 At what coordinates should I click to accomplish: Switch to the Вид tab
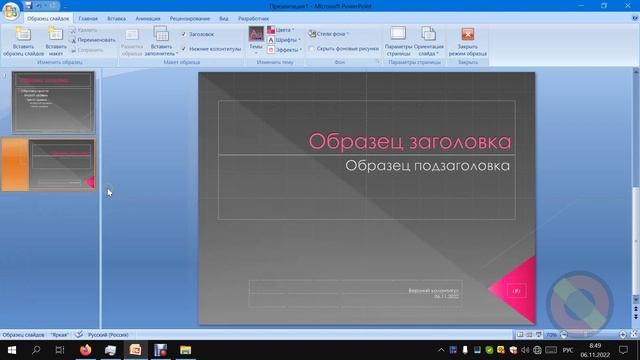[224, 18]
